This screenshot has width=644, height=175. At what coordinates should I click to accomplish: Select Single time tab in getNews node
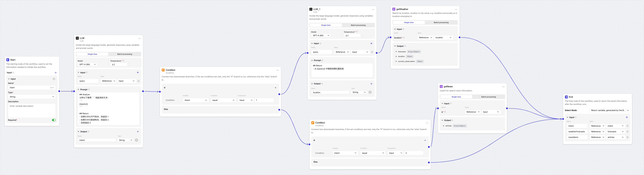pos(456,97)
